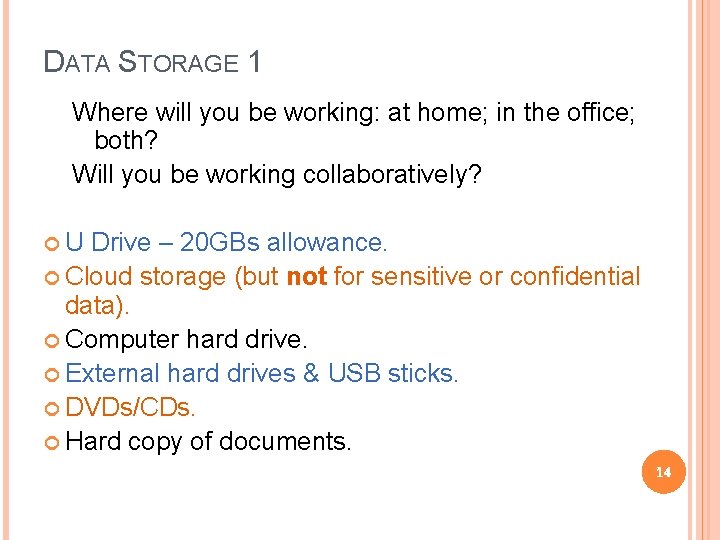Image resolution: width=720 pixels, height=540 pixels.
Task: Click 'Hard copy of documents.' text
Action: click(x=208, y=440)
